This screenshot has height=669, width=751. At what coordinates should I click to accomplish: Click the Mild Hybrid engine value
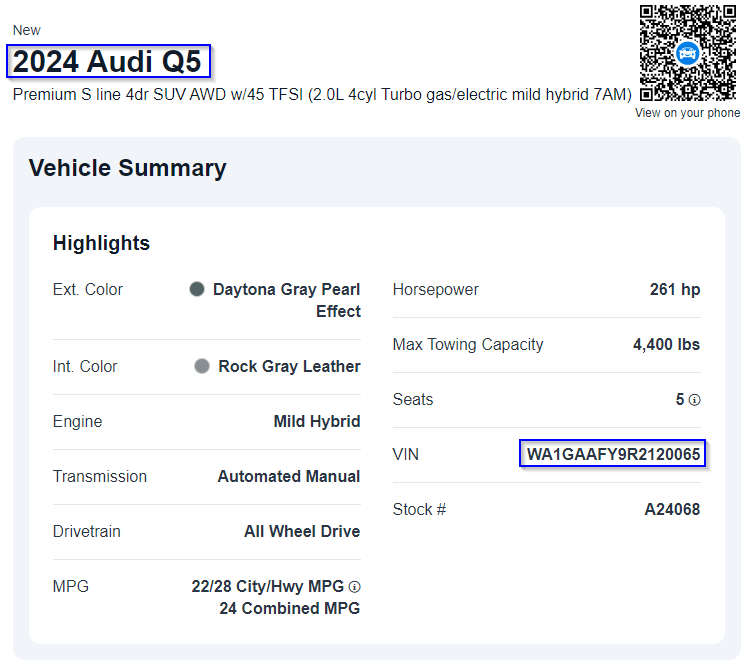pyautogui.click(x=317, y=421)
